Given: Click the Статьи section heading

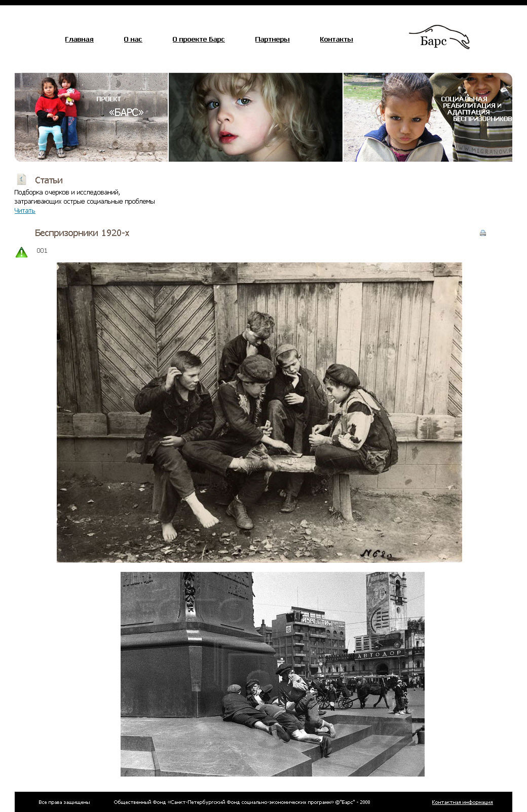Looking at the screenshot, I should (x=49, y=180).
